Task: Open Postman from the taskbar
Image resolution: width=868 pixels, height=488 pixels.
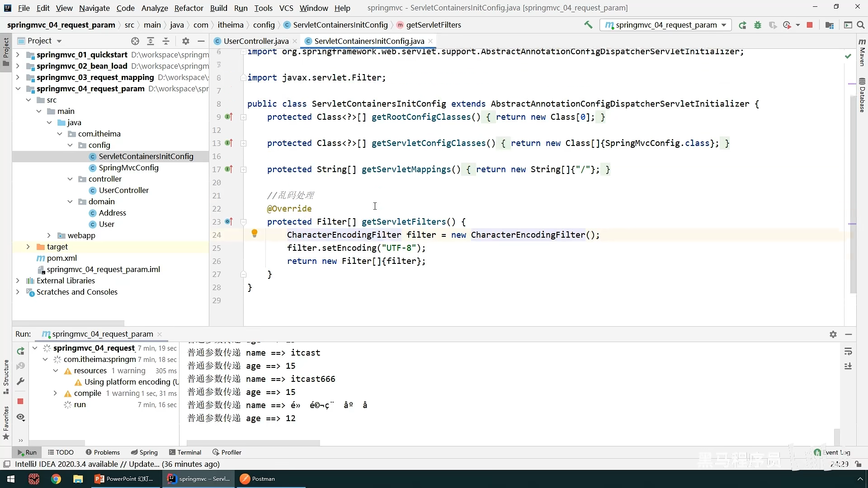Action: [258, 479]
